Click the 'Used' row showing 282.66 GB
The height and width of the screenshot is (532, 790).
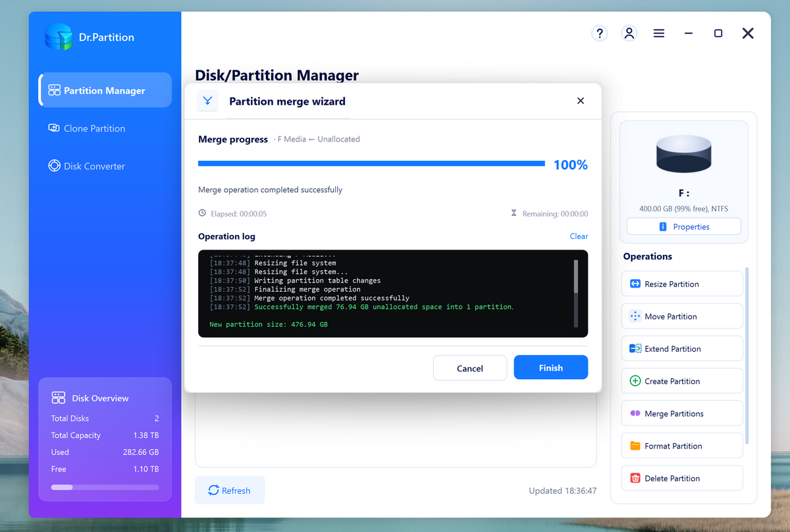105,452
